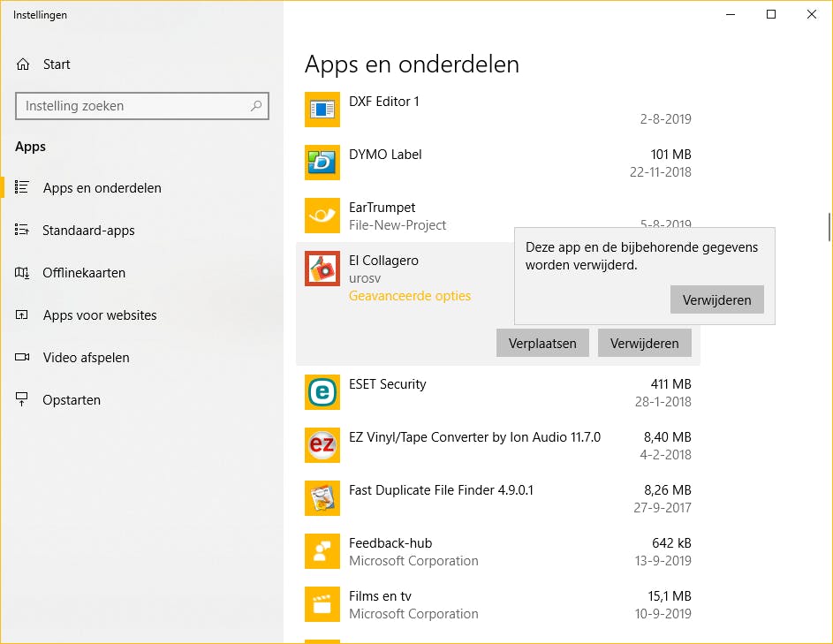Click the 101 MB size value
The image size is (833, 644).
pyautogui.click(x=670, y=154)
